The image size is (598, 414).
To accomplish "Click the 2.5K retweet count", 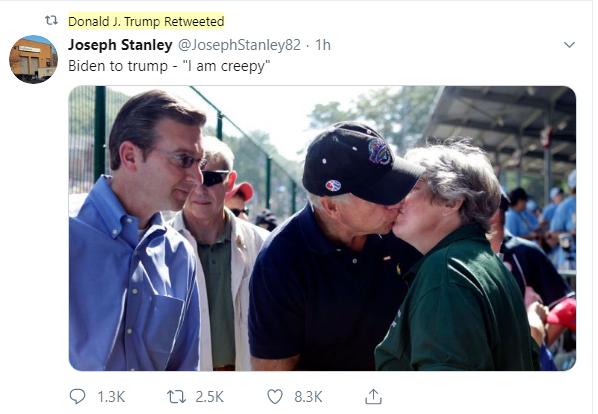I will pos(209,397).
